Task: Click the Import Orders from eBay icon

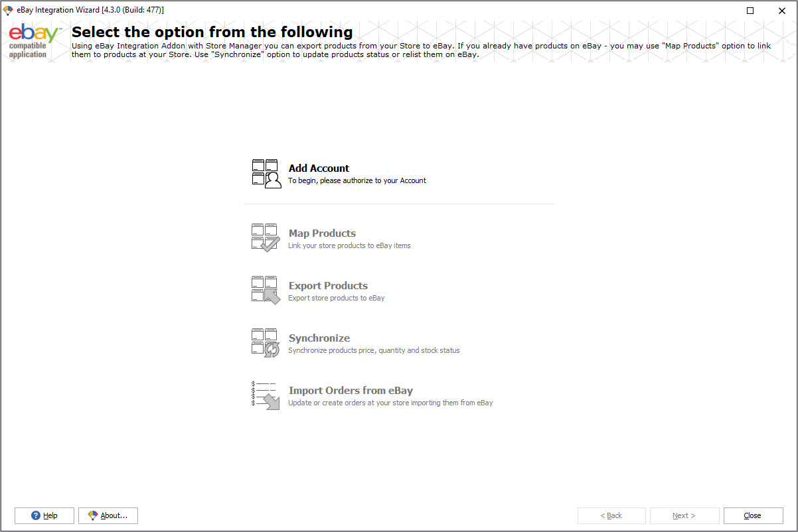Action: (266, 395)
